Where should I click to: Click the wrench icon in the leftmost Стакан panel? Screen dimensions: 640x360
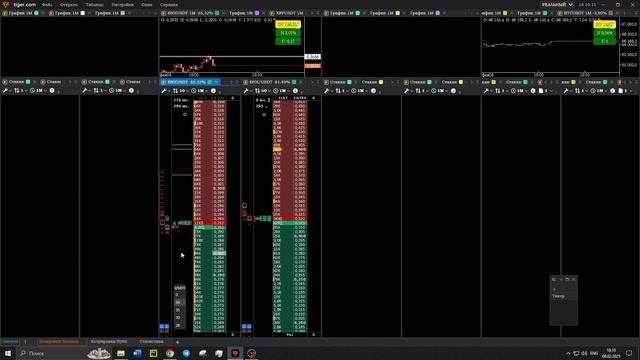5,91
